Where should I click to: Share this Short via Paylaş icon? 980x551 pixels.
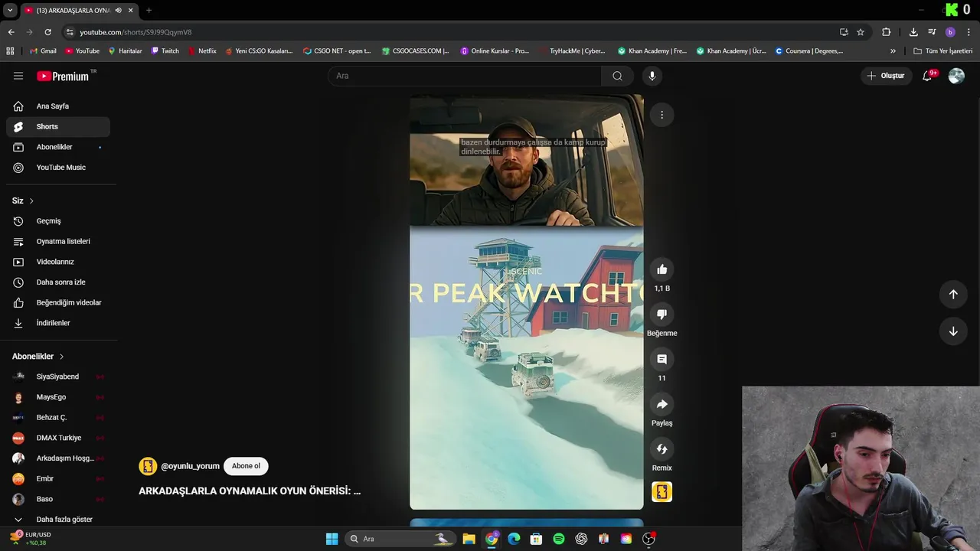pos(662,404)
